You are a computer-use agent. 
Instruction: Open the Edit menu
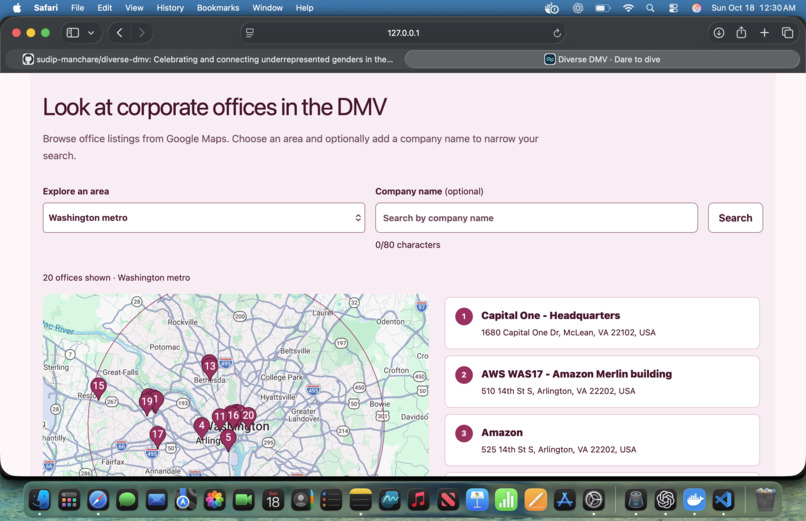[104, 8]
